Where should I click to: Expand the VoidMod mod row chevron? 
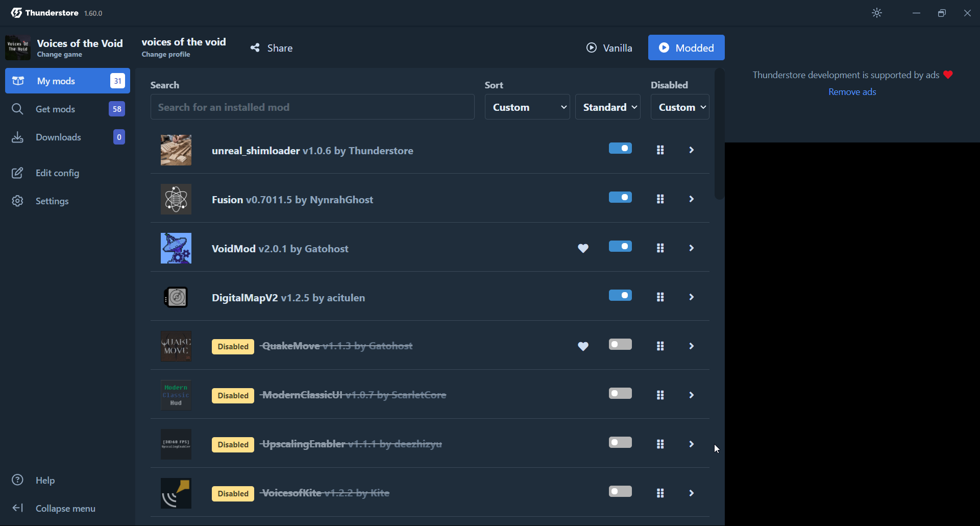(692, 248)
